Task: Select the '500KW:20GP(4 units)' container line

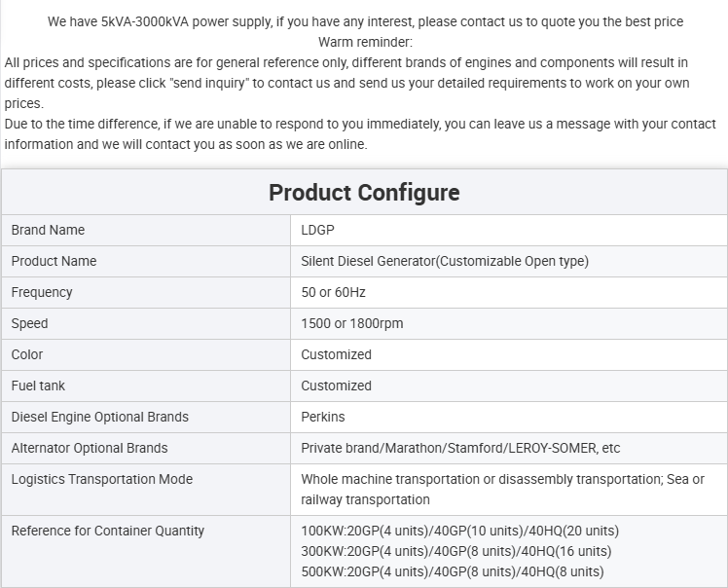Action: tap(453, 571)
